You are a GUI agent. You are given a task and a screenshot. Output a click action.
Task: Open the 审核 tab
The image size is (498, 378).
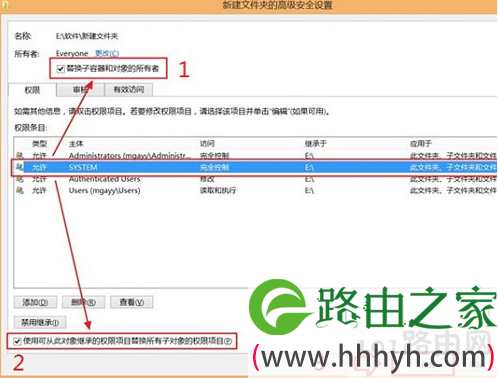(x=80, y=90)
